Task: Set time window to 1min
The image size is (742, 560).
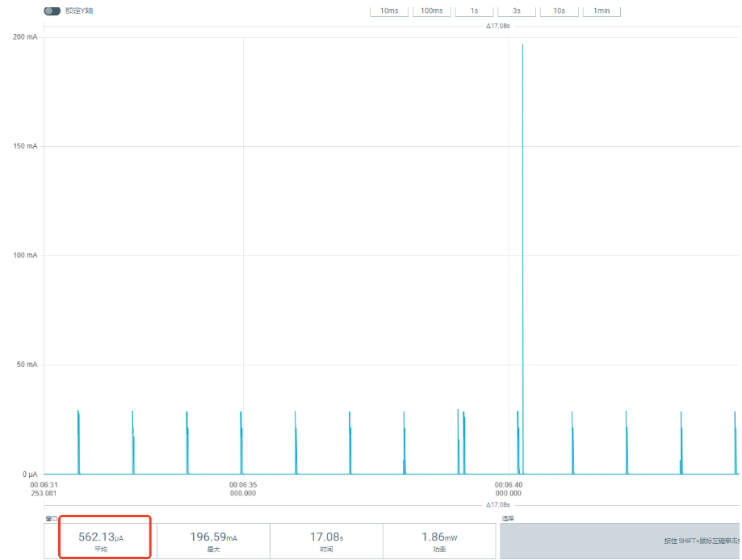Action: pyautogui.click(x=602, y=10)
